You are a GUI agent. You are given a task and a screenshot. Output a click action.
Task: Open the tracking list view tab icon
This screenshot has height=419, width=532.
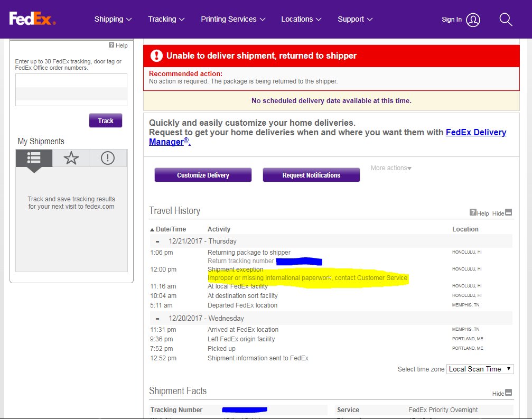[34, 158]
